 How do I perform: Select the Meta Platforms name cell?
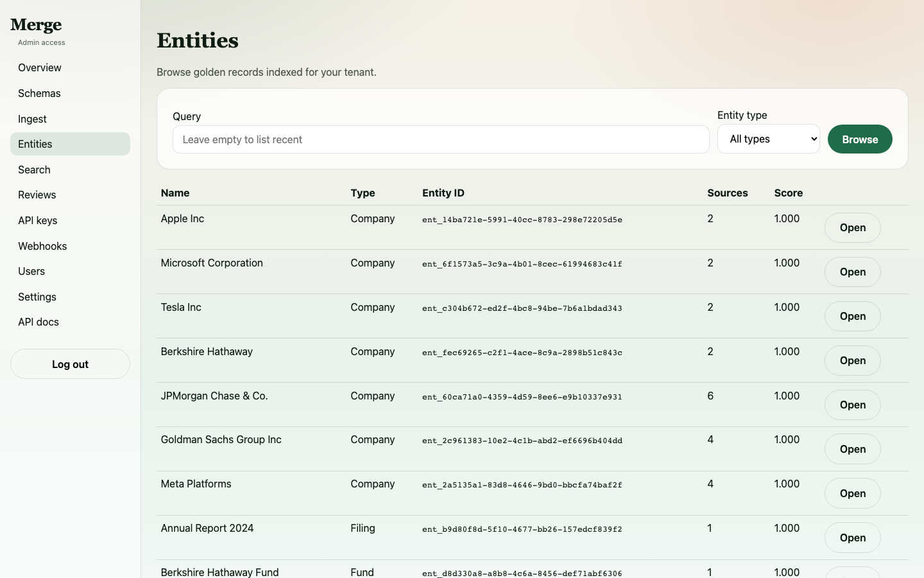point(196,484)
